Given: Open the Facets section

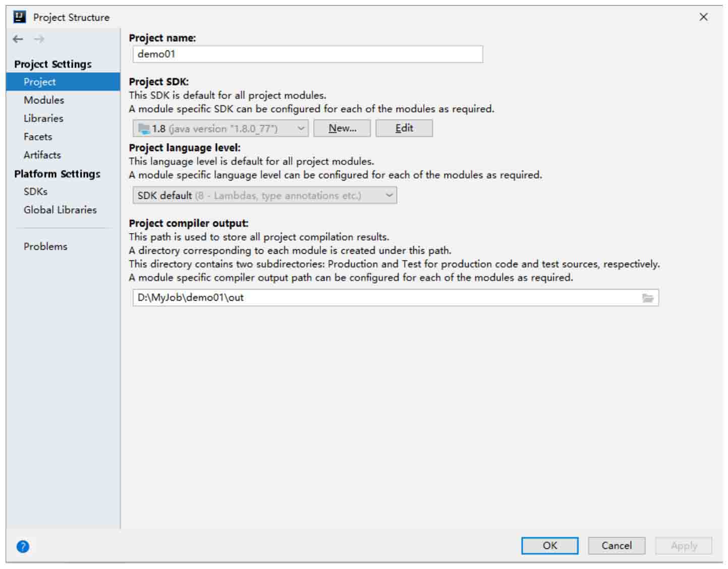Looking at the screenshot, I should pos(38,137).
